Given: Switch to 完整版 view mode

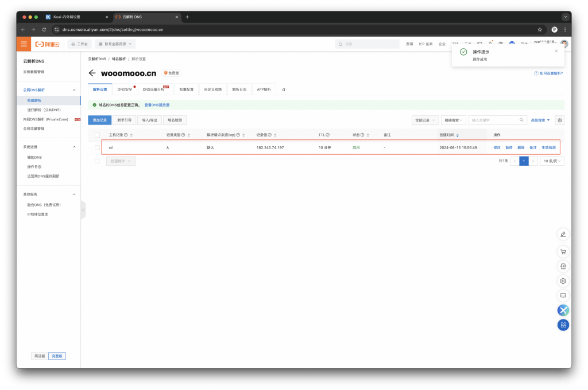Looking at the screenshot, I should click(57, 356).
